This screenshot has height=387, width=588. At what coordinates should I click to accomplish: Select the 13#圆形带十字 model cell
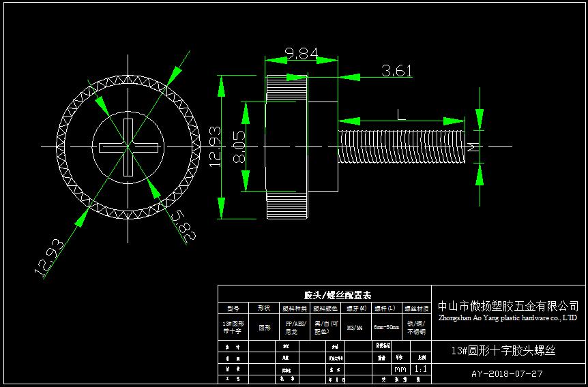233,328
